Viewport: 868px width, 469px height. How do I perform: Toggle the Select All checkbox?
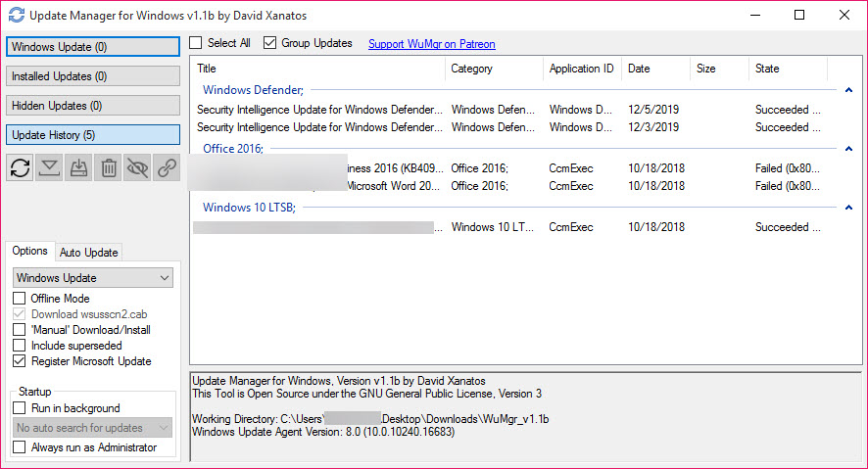[196, 42]
